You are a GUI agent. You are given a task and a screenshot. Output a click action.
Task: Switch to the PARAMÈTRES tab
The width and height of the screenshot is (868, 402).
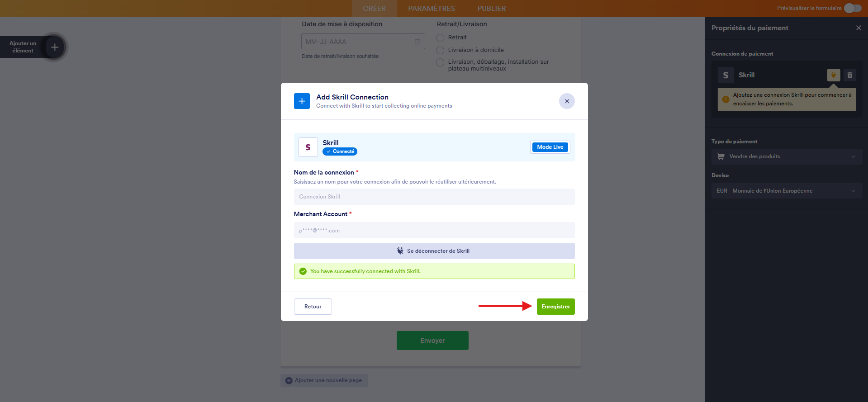(432, 8)
